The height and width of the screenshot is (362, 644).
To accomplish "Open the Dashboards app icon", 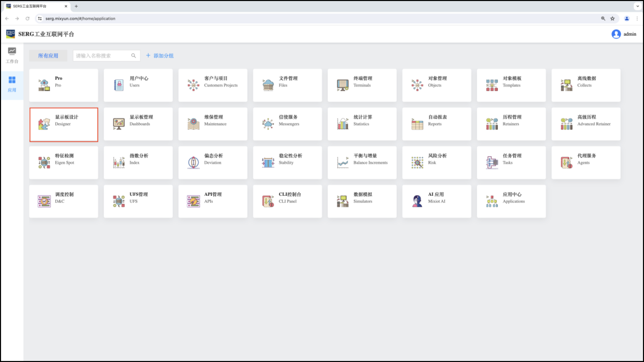I will pyautogui.click(x=119, y=124).
